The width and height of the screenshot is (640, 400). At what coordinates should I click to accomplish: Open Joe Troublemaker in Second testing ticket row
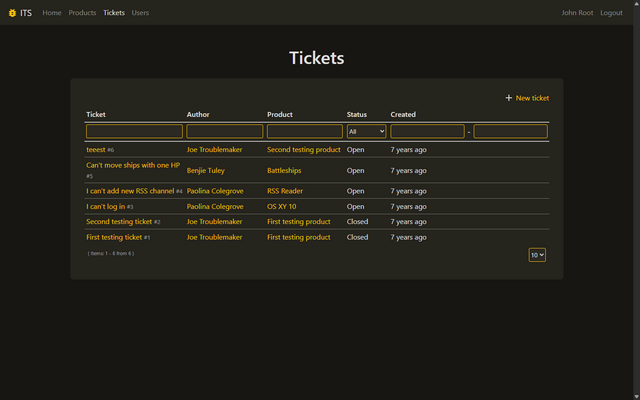click(214, 222)
